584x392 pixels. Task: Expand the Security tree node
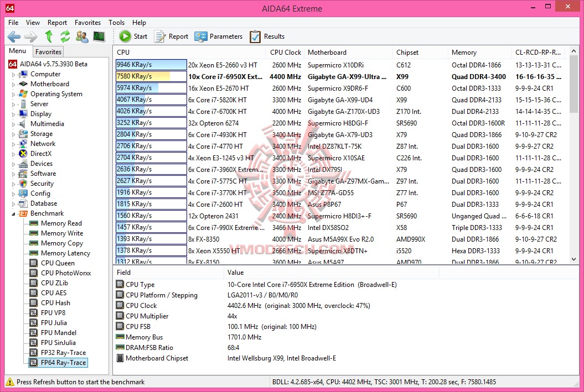13,184
